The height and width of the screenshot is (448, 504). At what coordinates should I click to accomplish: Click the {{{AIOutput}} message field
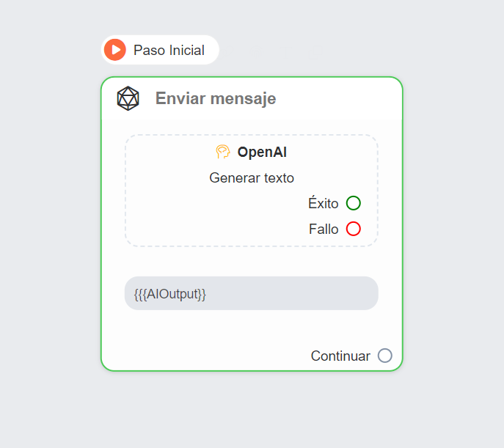click(x=252, y=293)
